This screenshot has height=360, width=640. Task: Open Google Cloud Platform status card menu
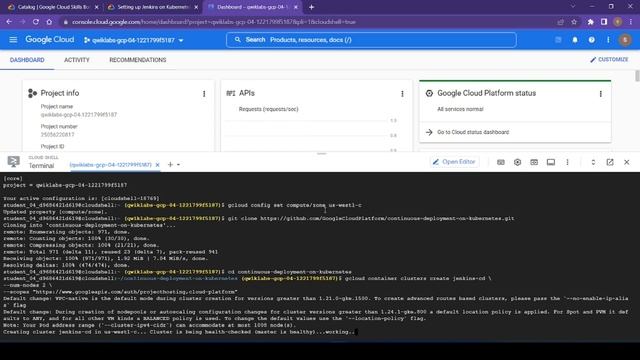coord(600,94)
